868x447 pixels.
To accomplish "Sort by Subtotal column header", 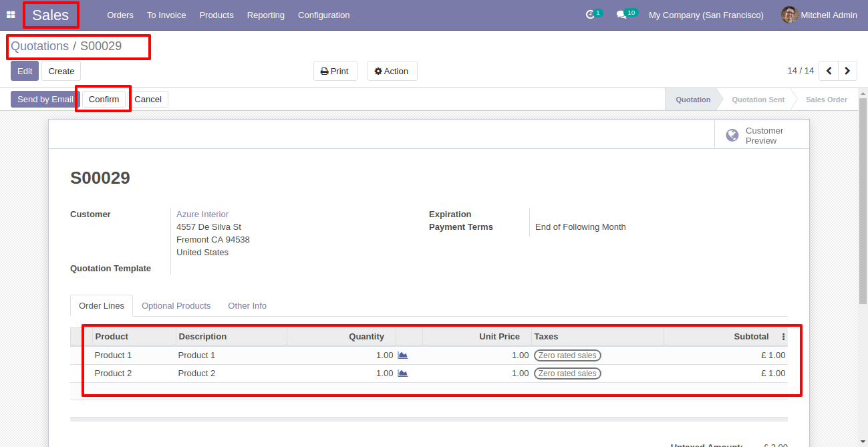I will point(721,337).
